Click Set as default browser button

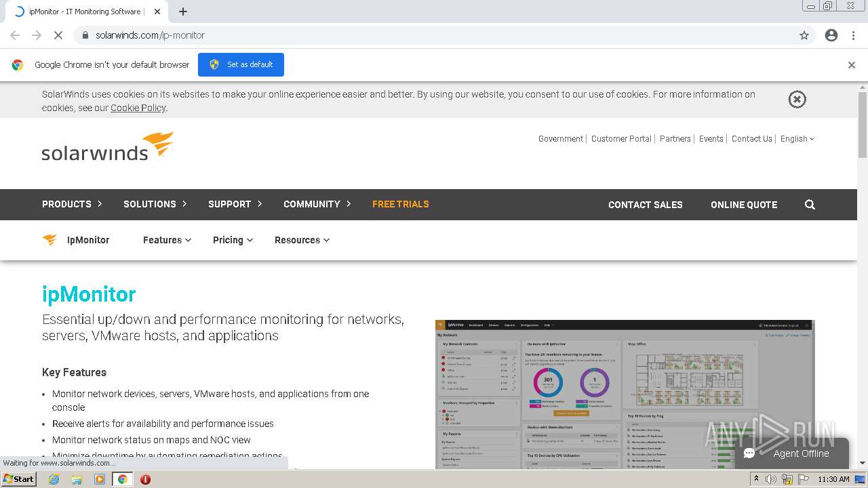coord(241,64)
